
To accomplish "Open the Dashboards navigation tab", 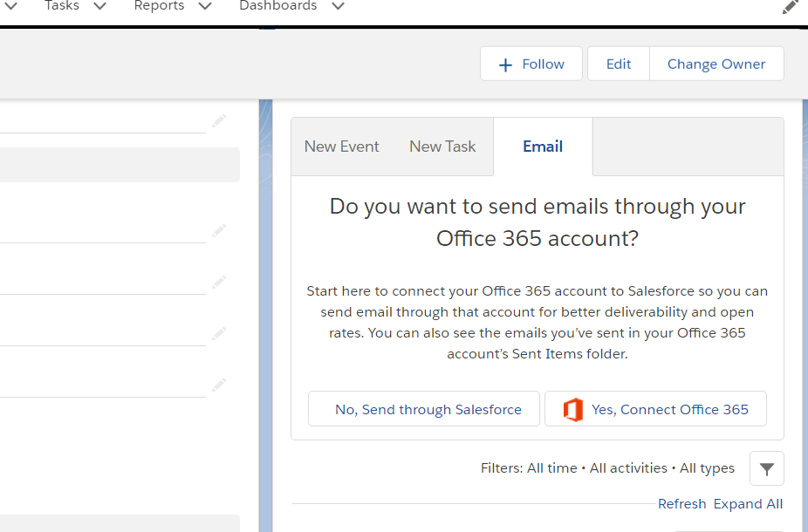I will coord(277,5).
